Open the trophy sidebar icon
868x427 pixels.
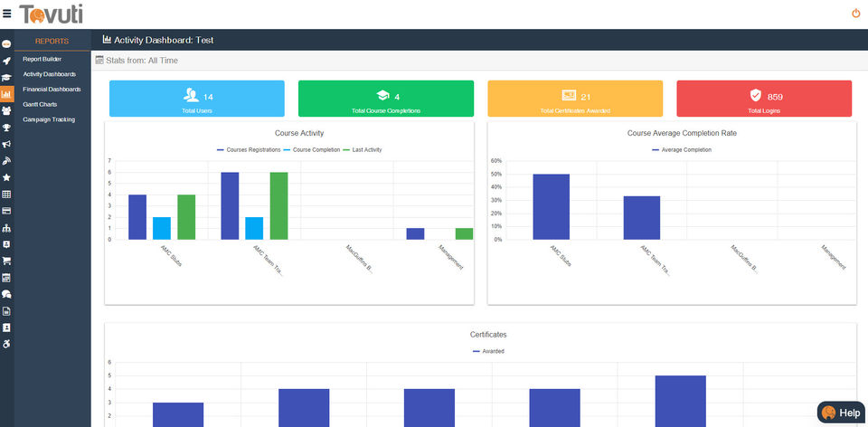click(6, 128)
